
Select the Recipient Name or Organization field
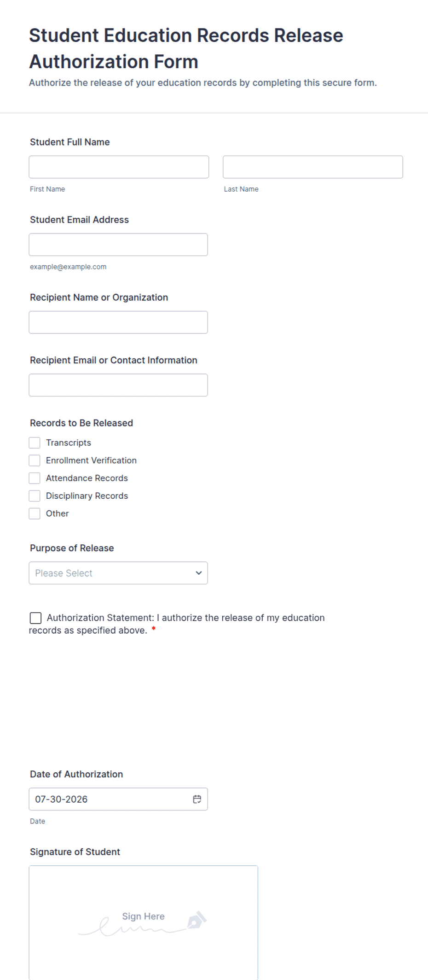pos(118,322)
